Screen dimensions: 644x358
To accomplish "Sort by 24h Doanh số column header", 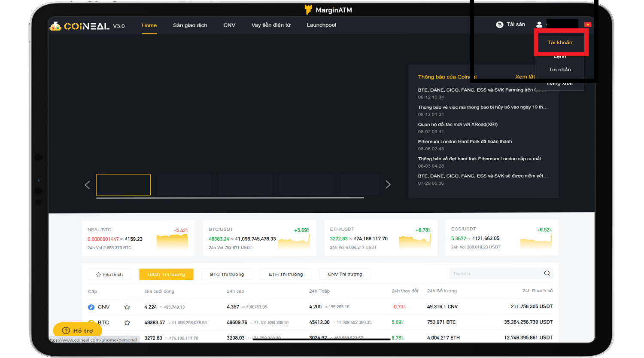I will click(x=538, y=291).
